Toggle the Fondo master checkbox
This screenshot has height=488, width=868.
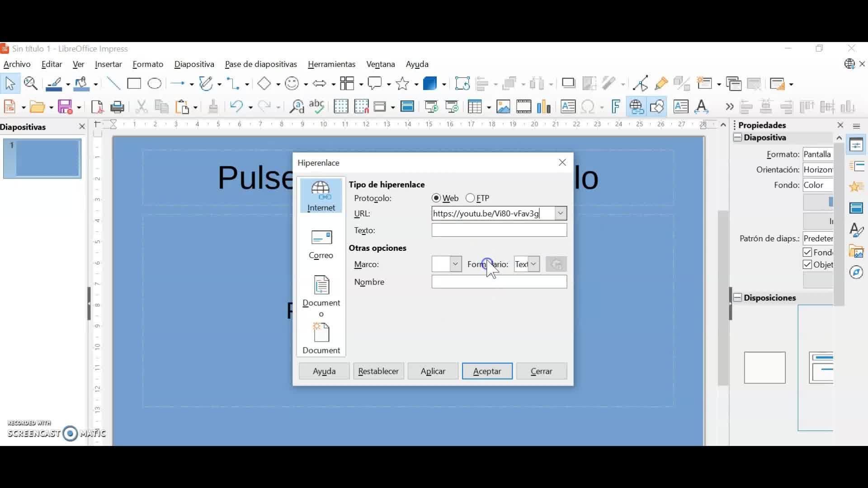(x=807, y=252)
